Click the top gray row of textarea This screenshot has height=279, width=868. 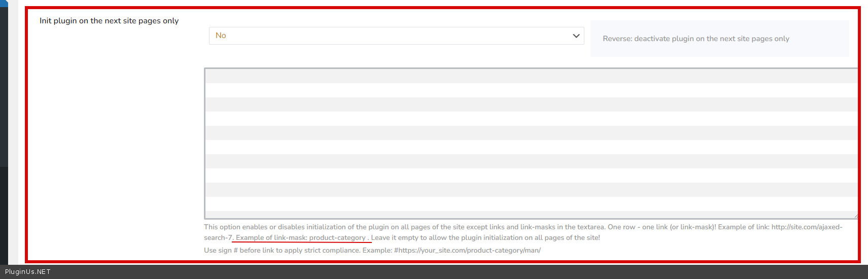[x=531, y=76]
